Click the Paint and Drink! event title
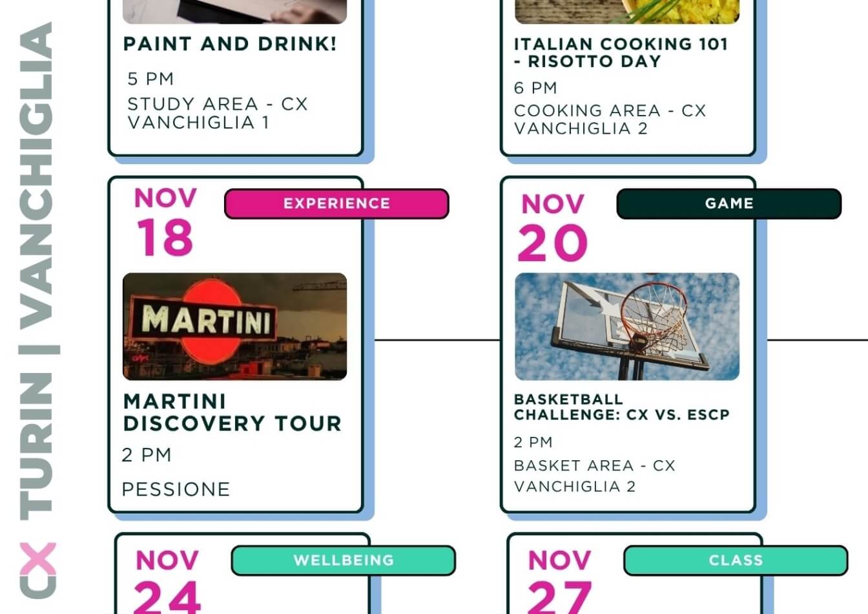Viewport: 868px width, 614px height. (230, 44)
